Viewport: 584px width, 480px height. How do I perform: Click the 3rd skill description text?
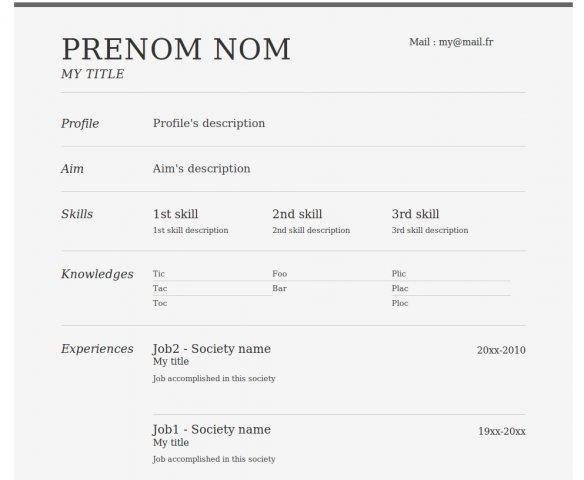point(430,230)
